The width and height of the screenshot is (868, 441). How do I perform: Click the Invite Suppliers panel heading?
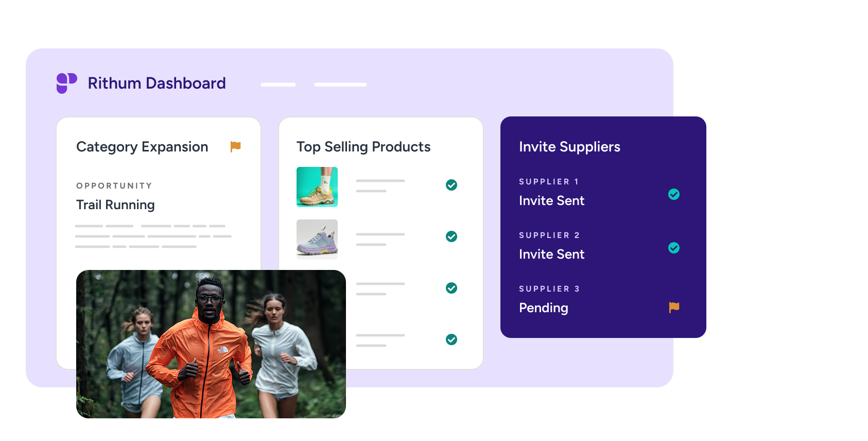point(569,147)
